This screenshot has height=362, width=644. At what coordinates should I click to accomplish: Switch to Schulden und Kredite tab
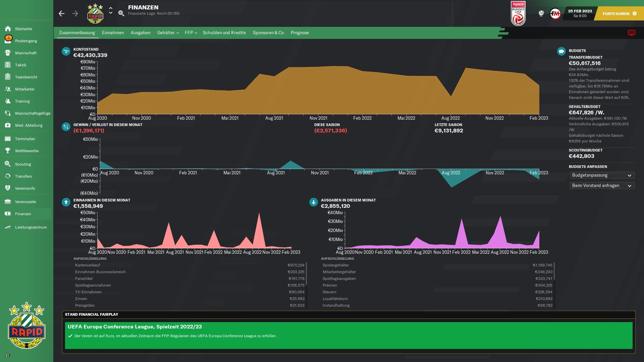(x=224, y=33)
